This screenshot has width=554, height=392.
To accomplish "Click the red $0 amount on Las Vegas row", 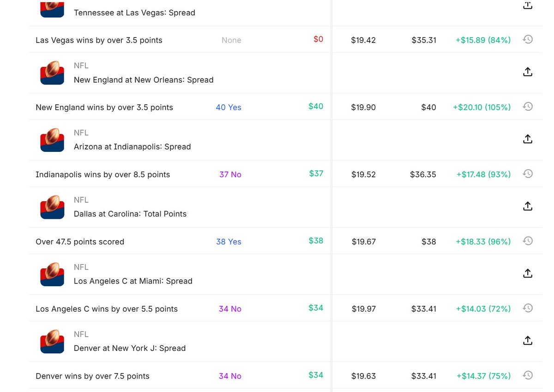I will (x=318, y=40).
